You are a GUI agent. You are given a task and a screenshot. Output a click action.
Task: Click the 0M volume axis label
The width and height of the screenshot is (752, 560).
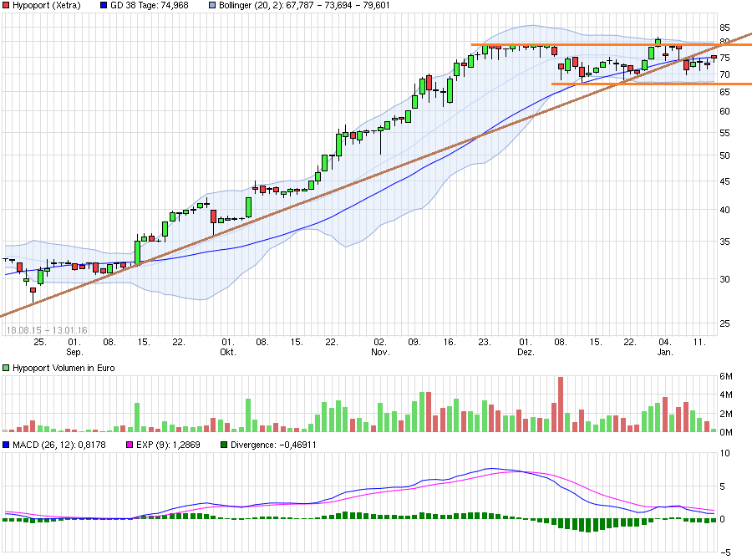pos(726,432)
